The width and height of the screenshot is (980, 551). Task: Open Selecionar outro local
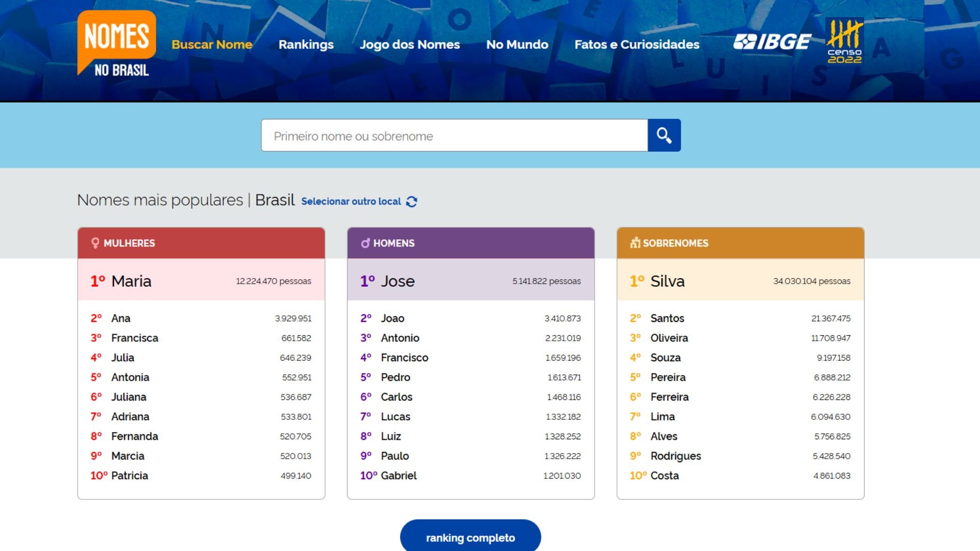pos(351,202)
